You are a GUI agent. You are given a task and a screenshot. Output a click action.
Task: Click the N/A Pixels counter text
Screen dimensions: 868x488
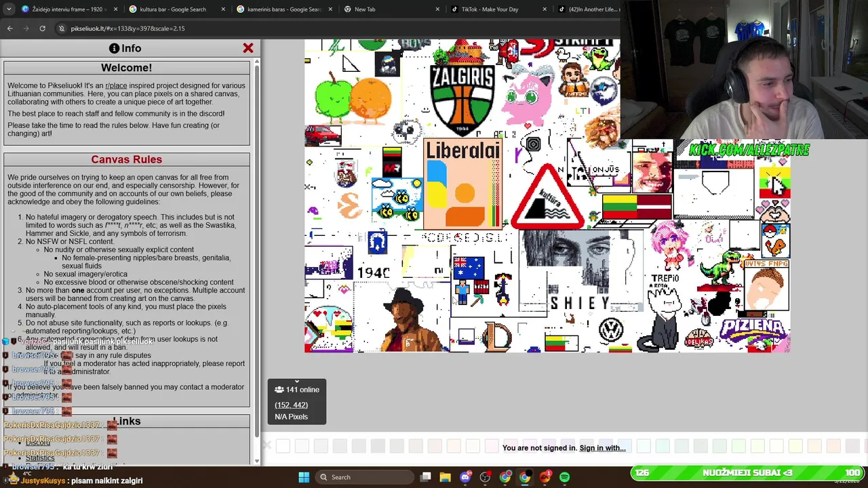pyautogui.click(x=291, y=417)
